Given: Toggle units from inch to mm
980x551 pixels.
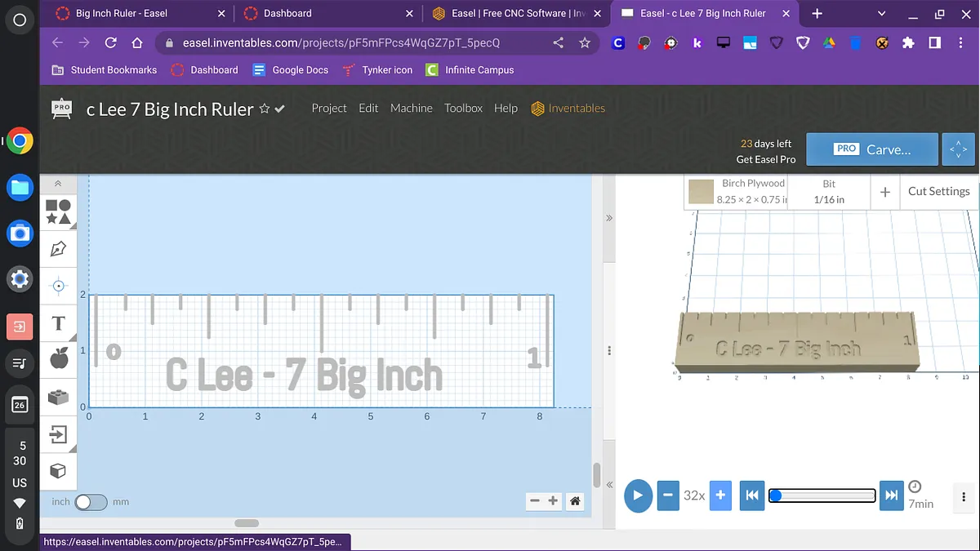Looking at the screenshot, I should 91,502.
